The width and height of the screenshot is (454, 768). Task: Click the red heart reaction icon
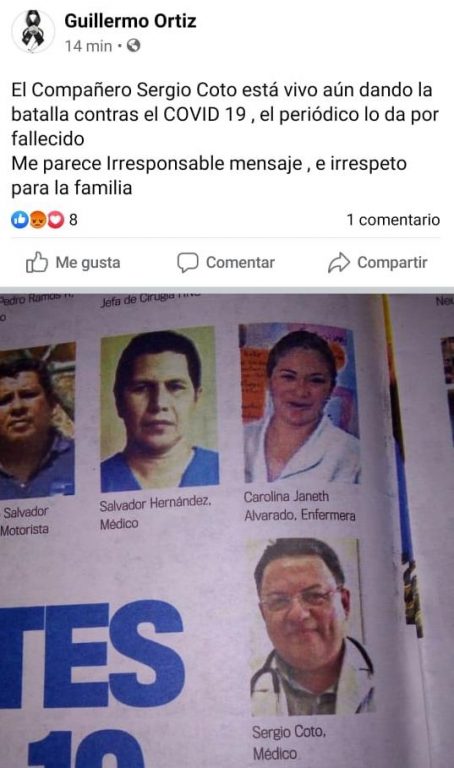click(55, 220)
